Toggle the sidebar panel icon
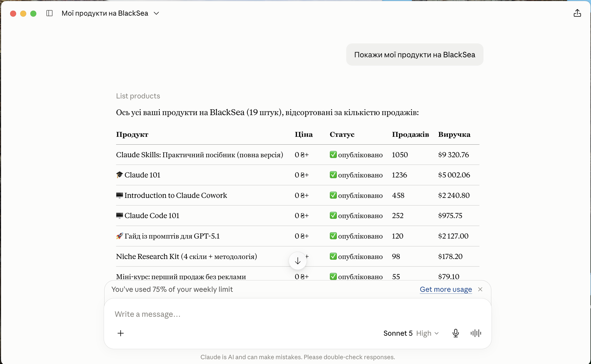591x364 pixels. click(49, 13)
